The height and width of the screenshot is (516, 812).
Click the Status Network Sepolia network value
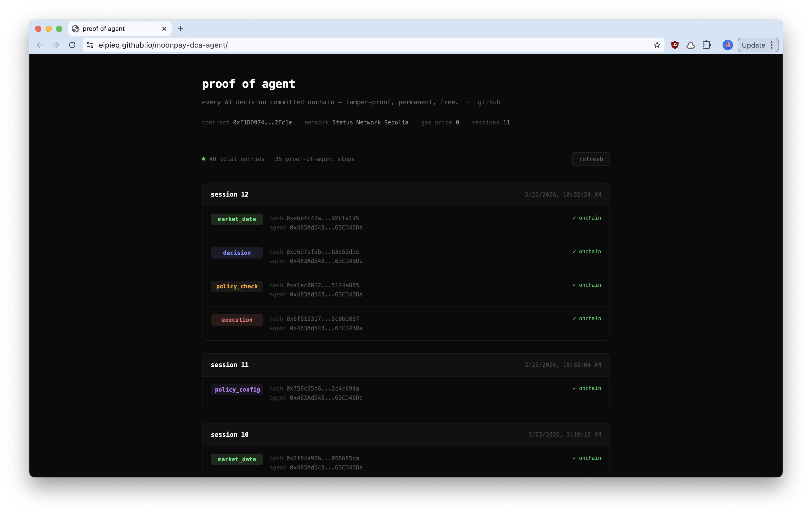pos(370,122)
